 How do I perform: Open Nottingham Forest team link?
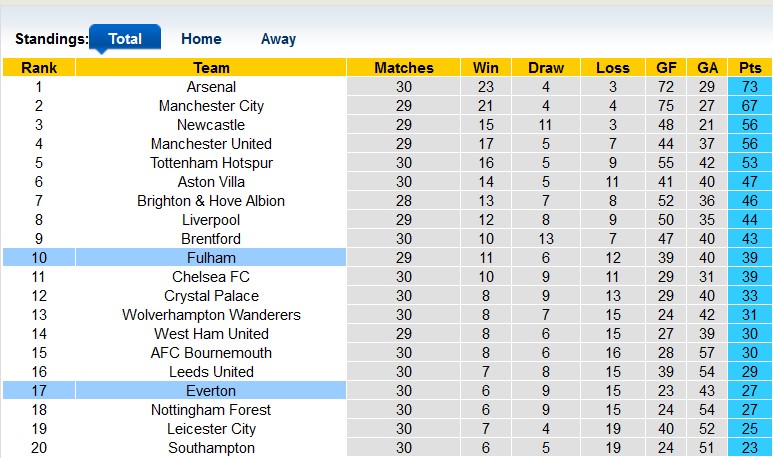(x=211, y=410)
